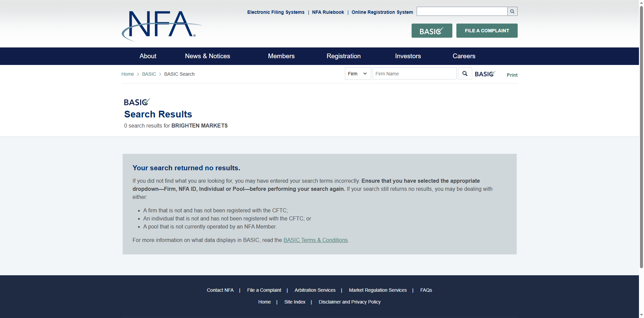Click the BASIC breadcrumb link
The width and height of the screenshot is (644, 318).
click(149, 74)
